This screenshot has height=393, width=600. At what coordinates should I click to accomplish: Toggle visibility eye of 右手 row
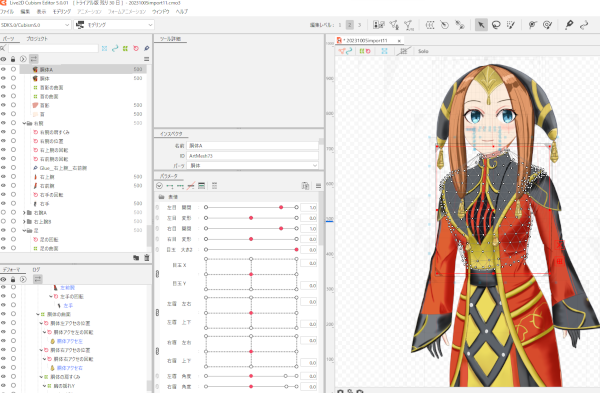point(3,204)
